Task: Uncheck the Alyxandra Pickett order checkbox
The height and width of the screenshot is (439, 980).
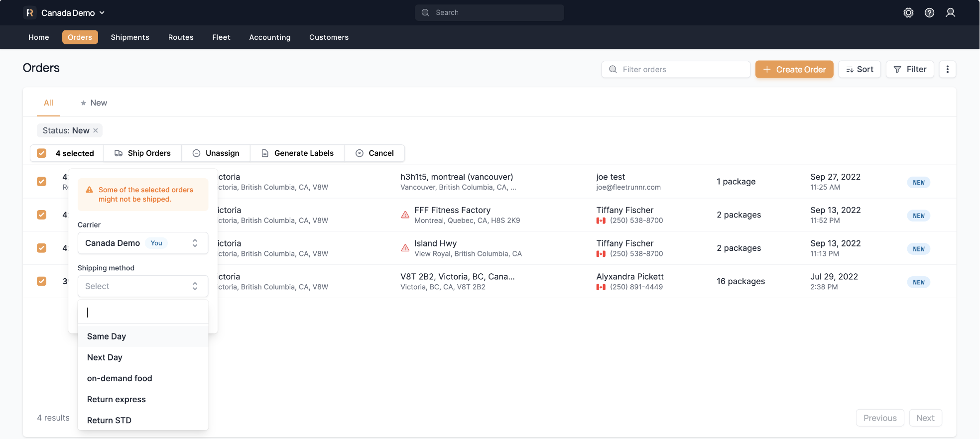Action: 42,281
